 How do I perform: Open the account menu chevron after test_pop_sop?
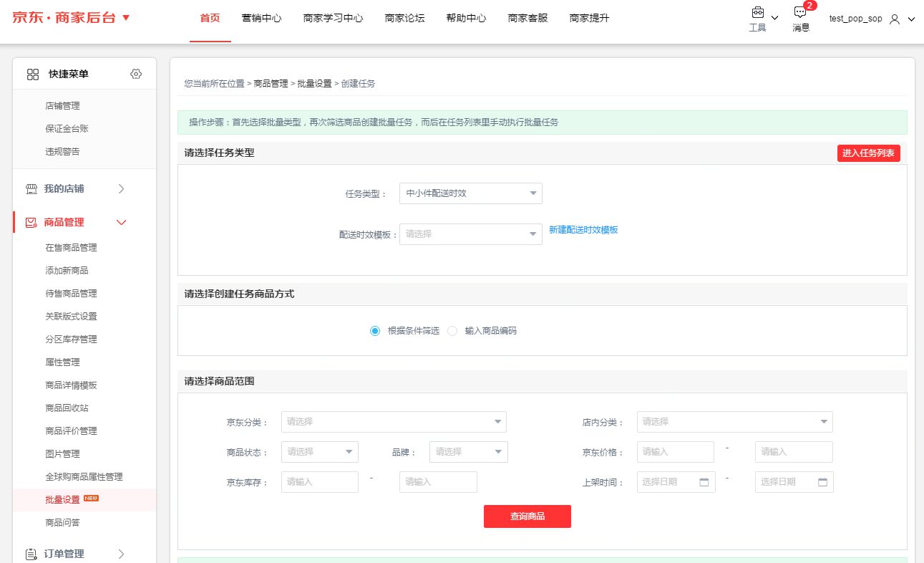pos(911,19)
